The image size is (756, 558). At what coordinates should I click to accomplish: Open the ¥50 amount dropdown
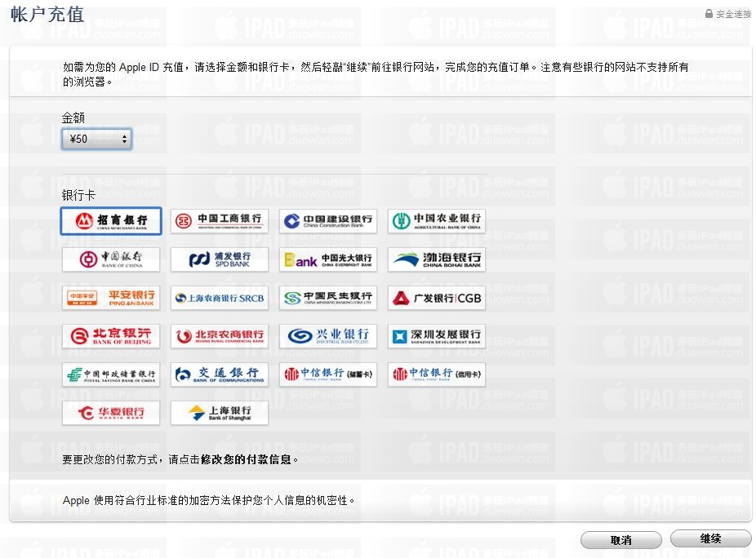coord(96,139)
